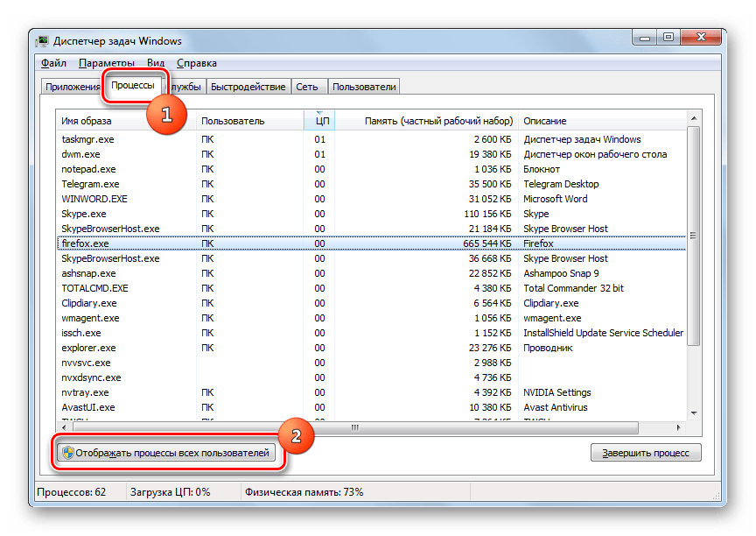Image resolution: width=756 pixels, height=536 pixels.
Task: Select the wmagent.exe image name
Action: click(90, 319)
